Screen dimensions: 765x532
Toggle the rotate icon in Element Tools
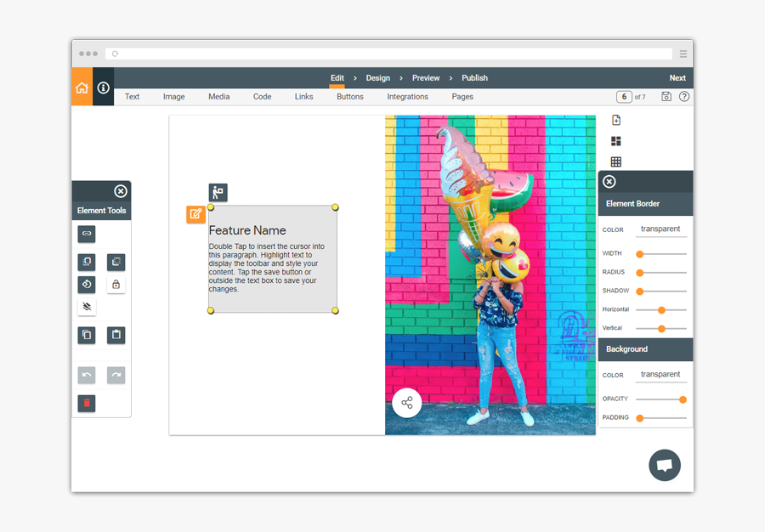[x=86, y=284]
